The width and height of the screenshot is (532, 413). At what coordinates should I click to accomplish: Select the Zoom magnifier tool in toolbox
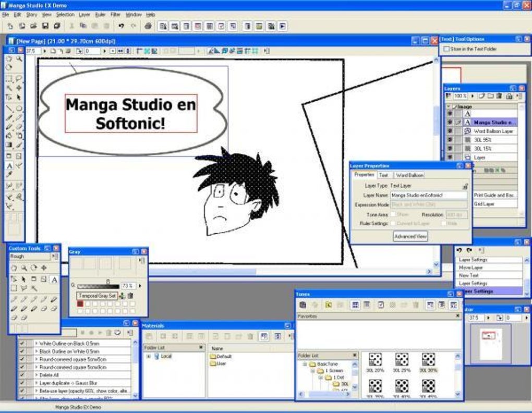coord(19,58)
